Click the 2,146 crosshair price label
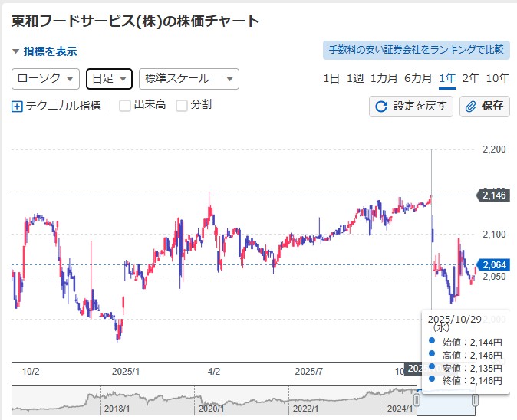Viewport: 517px width, 420px height. pos(492,195)
